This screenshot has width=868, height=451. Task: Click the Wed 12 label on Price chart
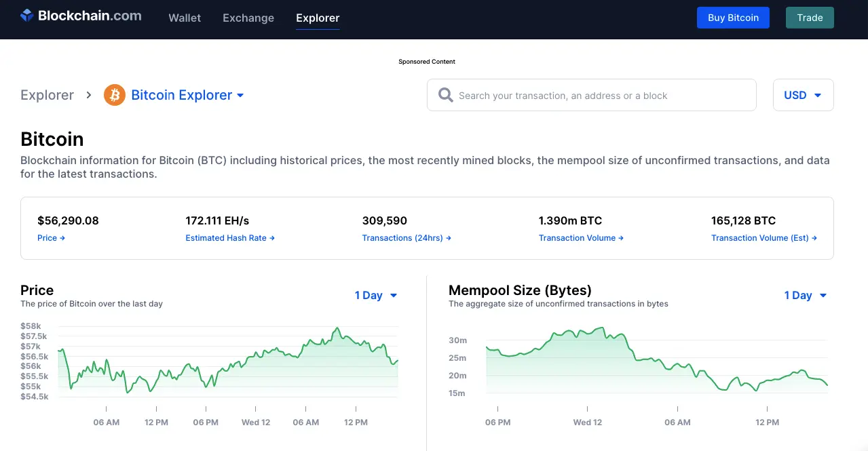(256, 422)
